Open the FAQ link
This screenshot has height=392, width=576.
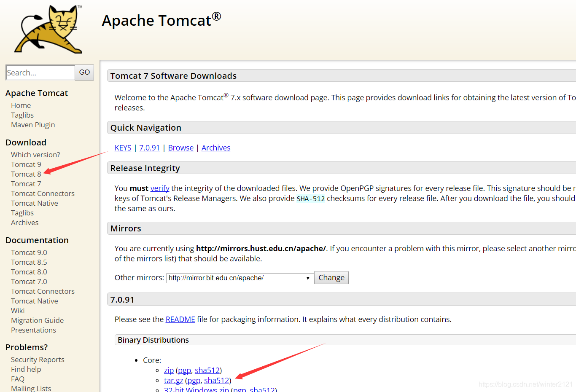[18, 379]
